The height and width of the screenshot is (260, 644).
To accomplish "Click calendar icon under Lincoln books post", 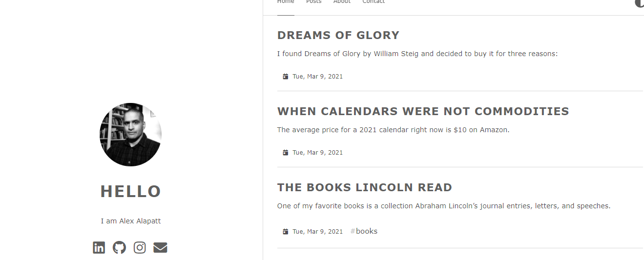I will click(x=286, y=232).
